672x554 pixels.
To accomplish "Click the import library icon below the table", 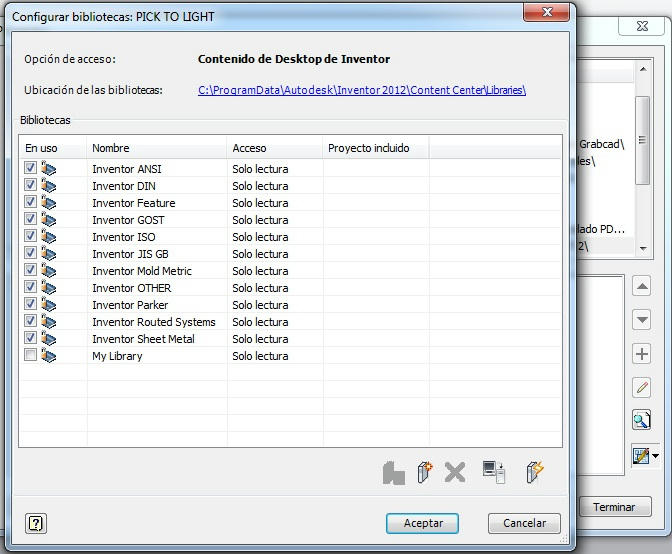I will tap(393, 473).
